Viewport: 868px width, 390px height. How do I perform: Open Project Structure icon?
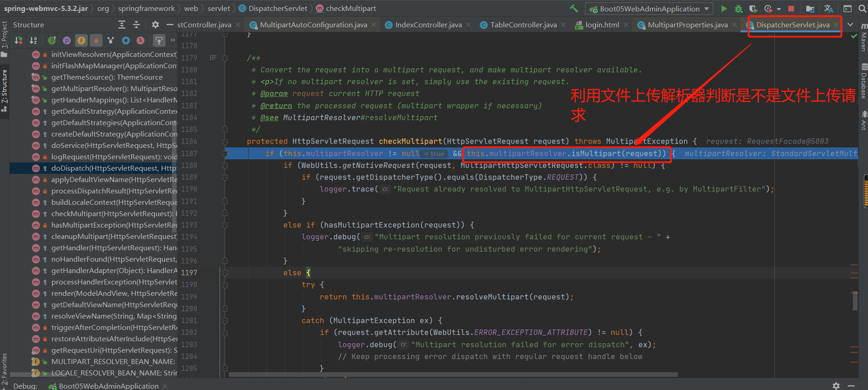point(810,9)
